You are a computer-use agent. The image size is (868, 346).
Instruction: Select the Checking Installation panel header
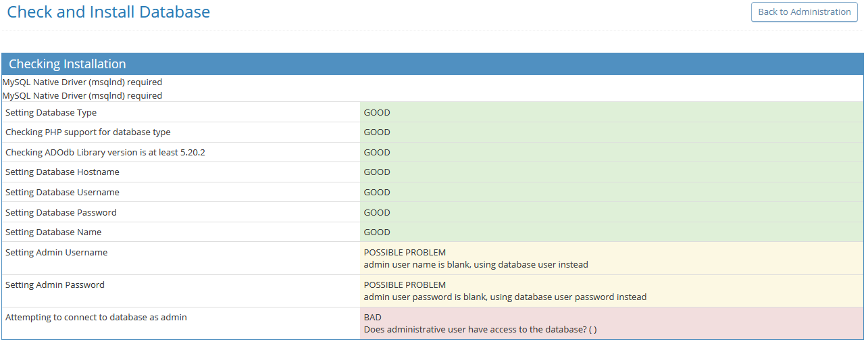click(68, 64)
